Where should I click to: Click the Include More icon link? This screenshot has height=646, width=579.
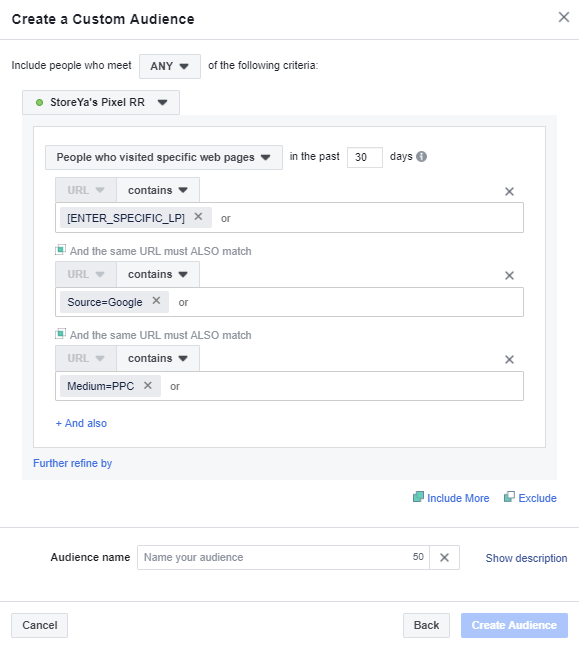(x=451, y=498)
